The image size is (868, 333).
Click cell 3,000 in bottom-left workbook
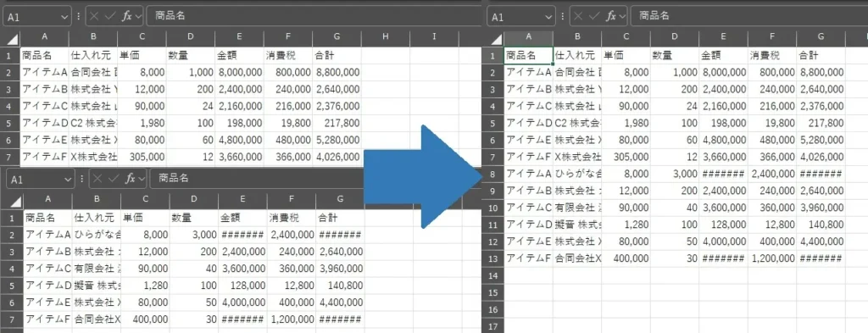(x=194, y=235)
